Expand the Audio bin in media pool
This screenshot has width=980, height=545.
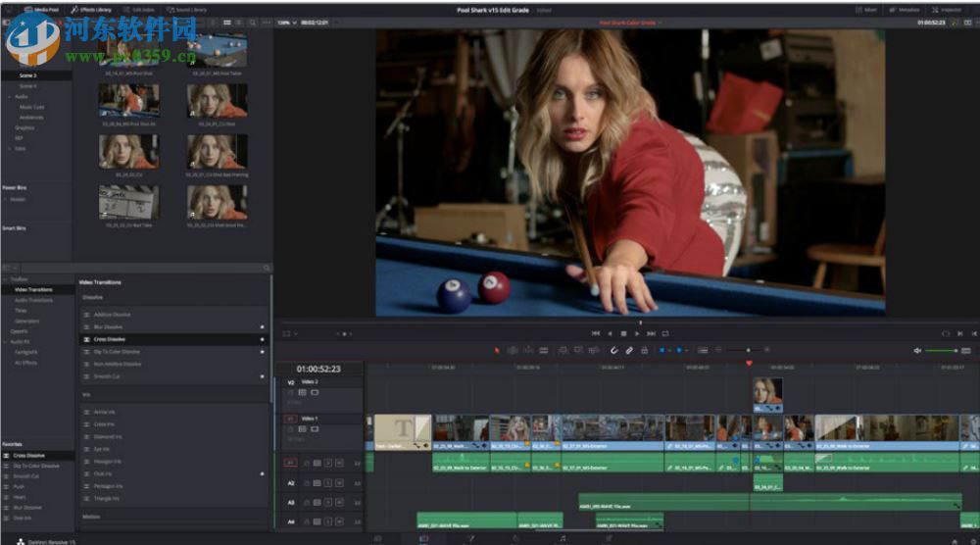pos(10,97)
